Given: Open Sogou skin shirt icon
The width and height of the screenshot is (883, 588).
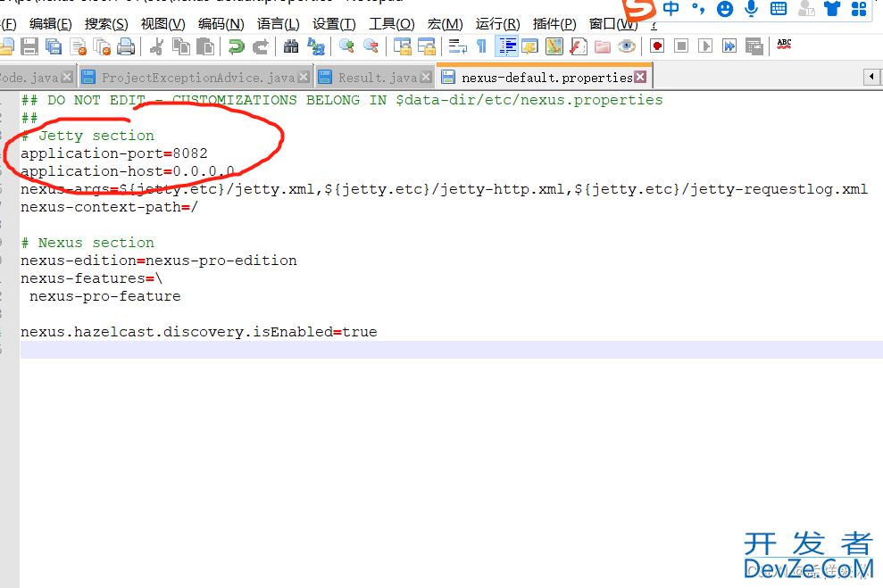Looking at the screenshot, I should tap(832, 8).
